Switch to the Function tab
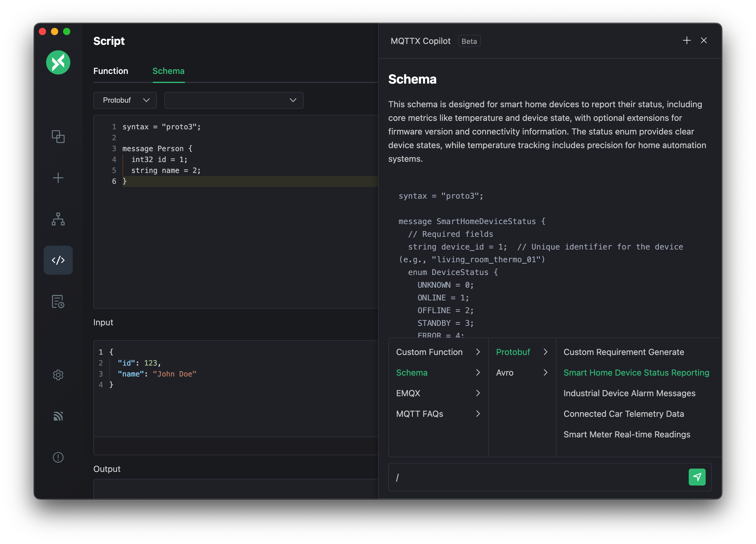The width and height of the screenshot is (756, 544). click(x=111, y=71)
